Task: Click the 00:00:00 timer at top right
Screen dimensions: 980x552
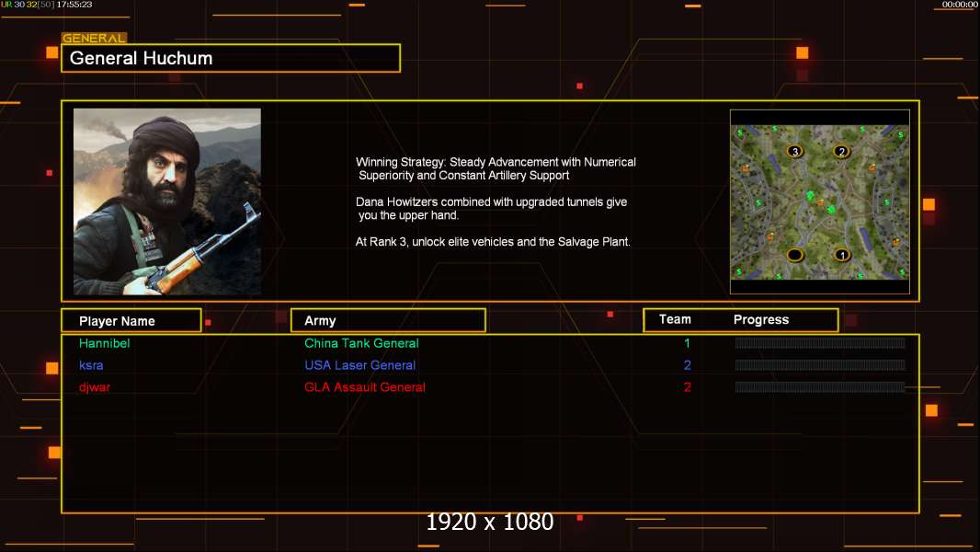Action: 960,5
